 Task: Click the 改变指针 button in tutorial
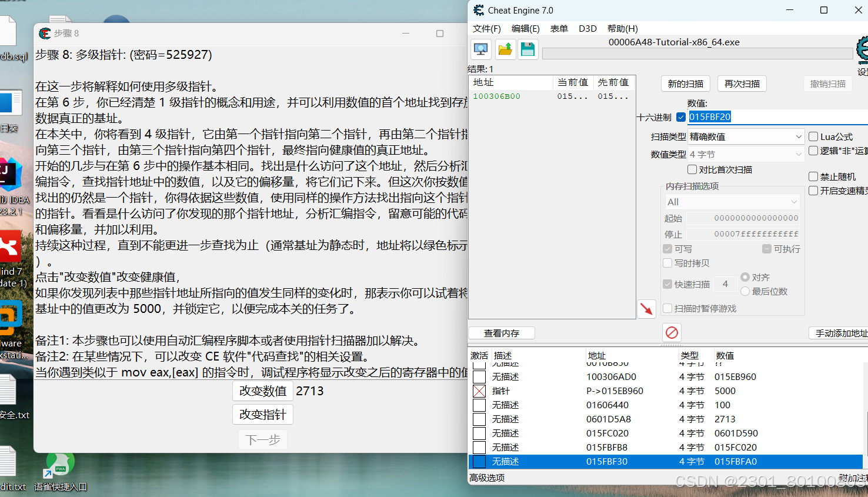click(x=263, y=415)
